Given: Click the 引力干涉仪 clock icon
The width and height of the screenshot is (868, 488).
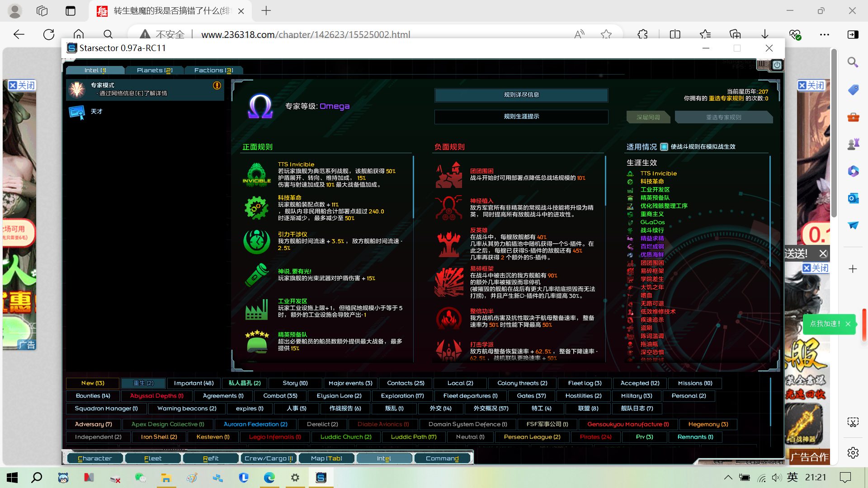Looking at the screenshot, I should (256, 241).
